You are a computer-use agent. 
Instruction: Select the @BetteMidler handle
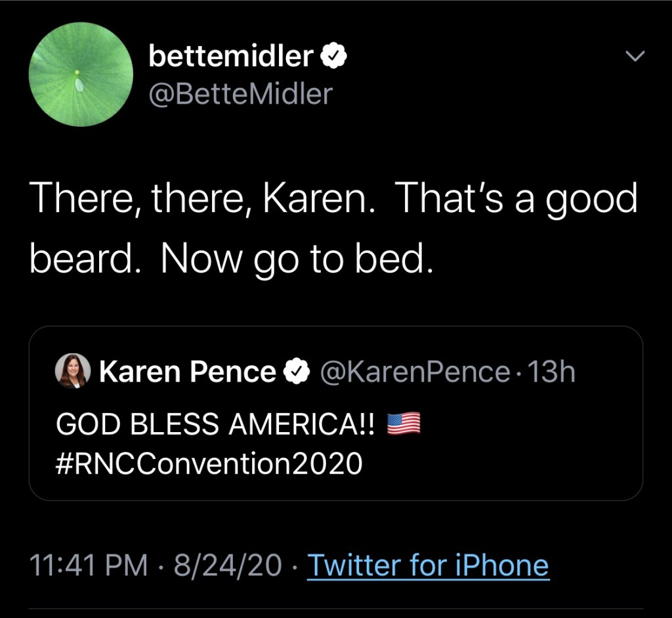coord(241,95)
